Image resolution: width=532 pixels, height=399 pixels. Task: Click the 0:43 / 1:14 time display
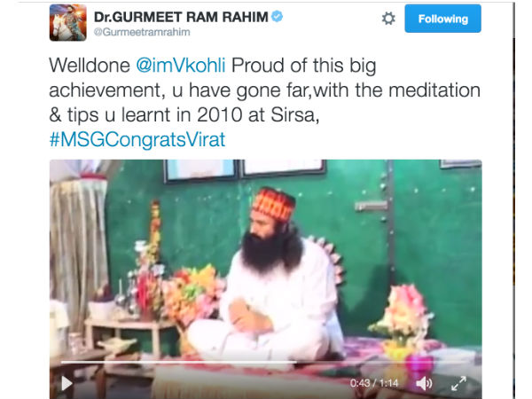[374, 383]
